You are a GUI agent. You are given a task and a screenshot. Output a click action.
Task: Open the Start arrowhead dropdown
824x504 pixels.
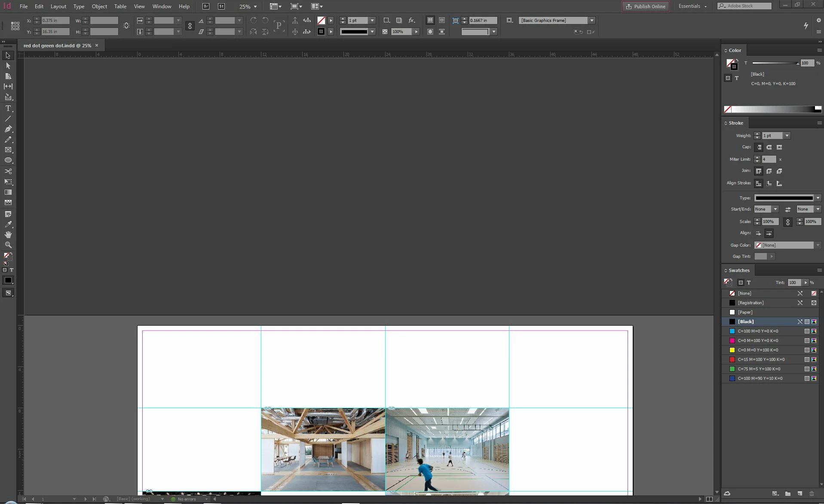775,209
